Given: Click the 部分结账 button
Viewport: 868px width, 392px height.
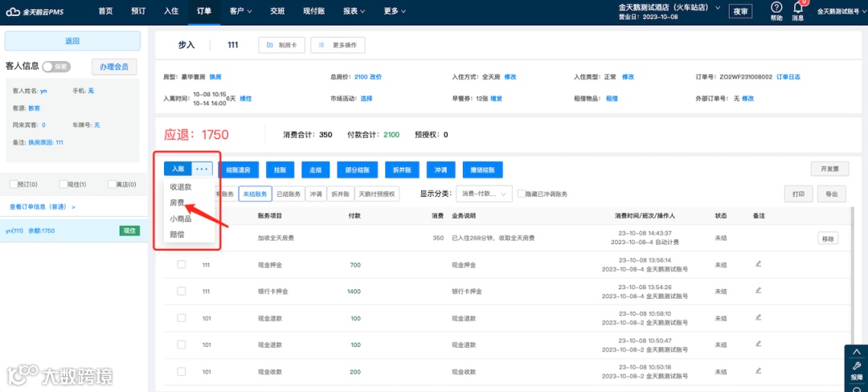Looking at the screenshot, I should coord(357,169).
